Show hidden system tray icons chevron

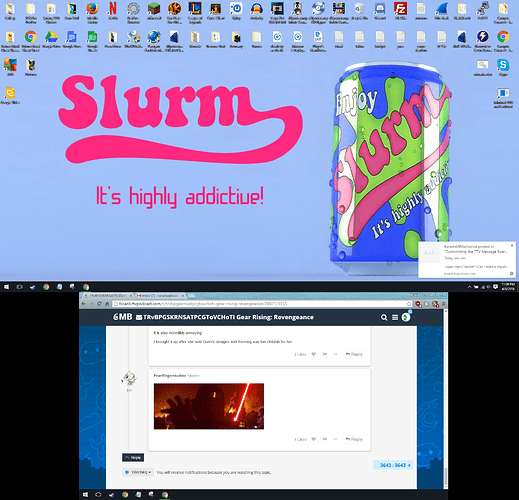(469, 287)
